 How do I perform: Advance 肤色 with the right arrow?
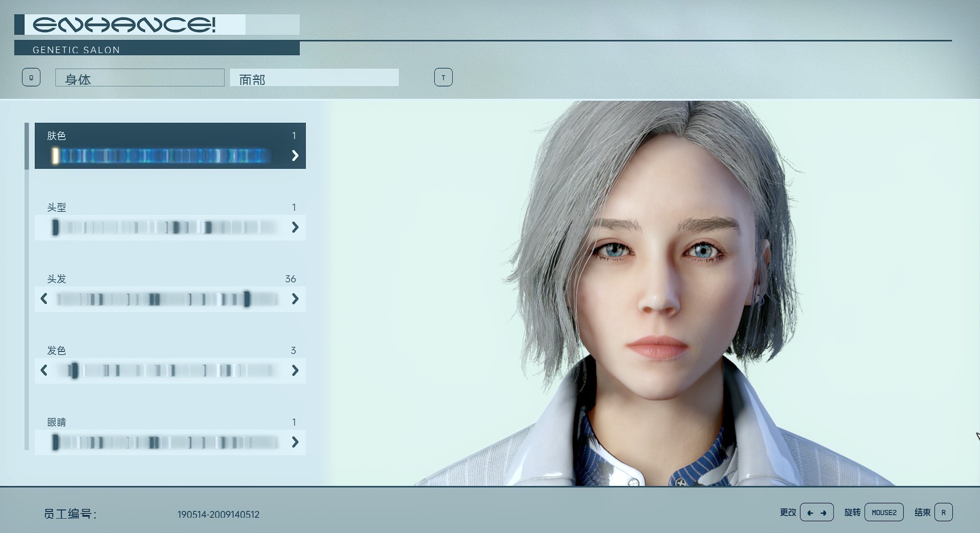(x=295, y=156)
